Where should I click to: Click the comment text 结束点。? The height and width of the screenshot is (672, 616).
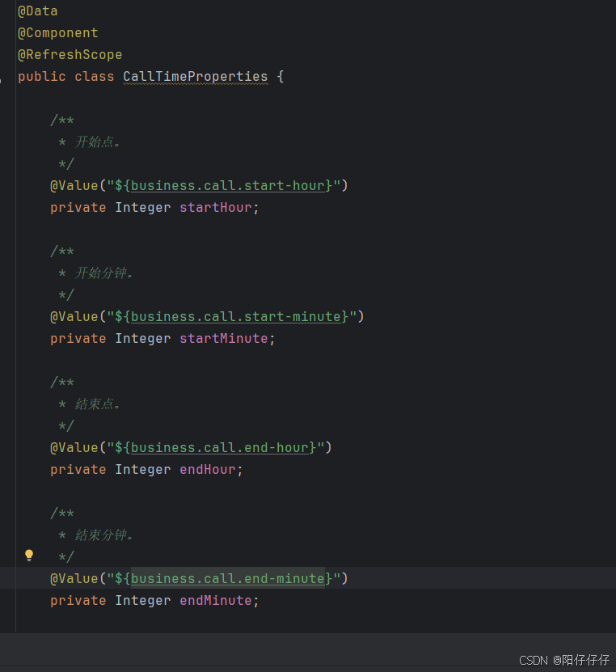pyautogui.click(x=98, y=404)
